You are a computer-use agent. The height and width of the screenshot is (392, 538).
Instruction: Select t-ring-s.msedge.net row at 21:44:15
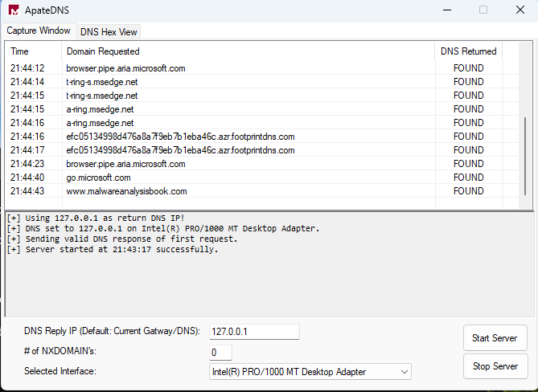(261, 95)
